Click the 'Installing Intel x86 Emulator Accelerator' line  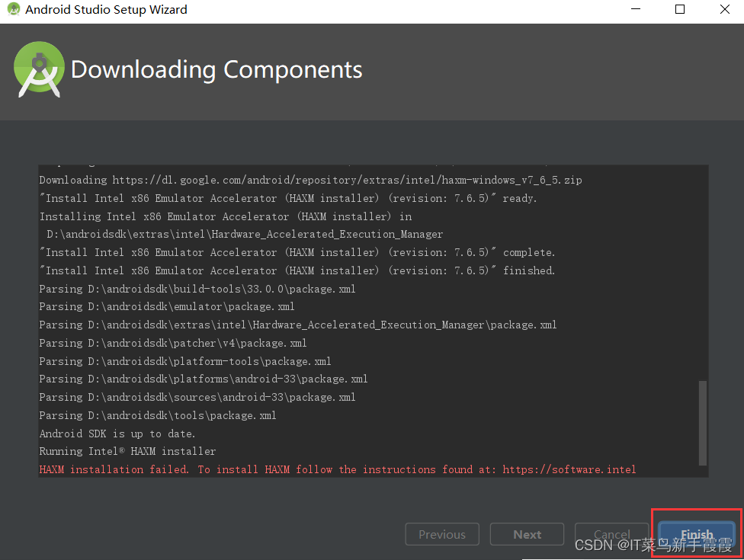click(x=226, y=216)
